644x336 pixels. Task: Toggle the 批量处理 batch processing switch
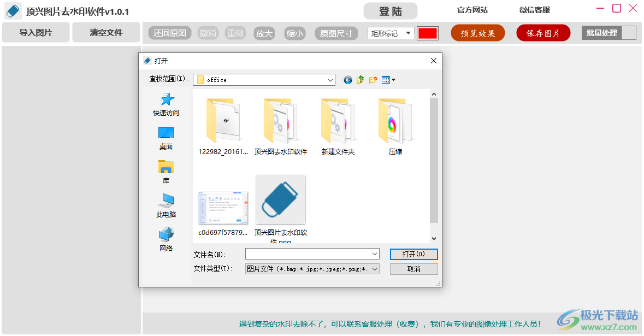pos(608,33)
